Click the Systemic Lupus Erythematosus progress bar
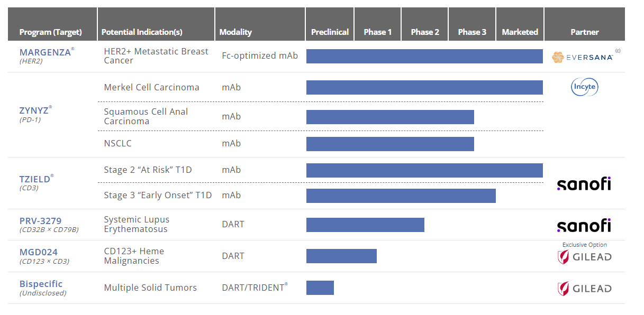644x315 pixels. click(x=365, y=225)
